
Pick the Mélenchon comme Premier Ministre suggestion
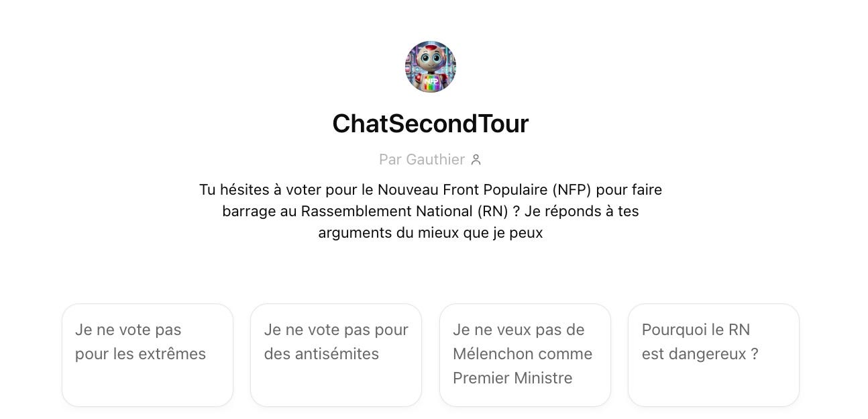point(525,355)
